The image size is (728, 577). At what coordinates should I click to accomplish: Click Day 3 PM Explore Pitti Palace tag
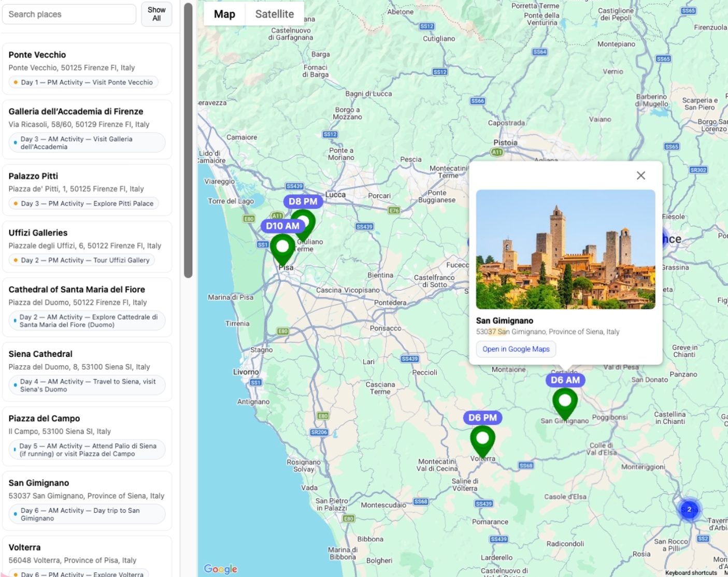(x=83, y=204)
